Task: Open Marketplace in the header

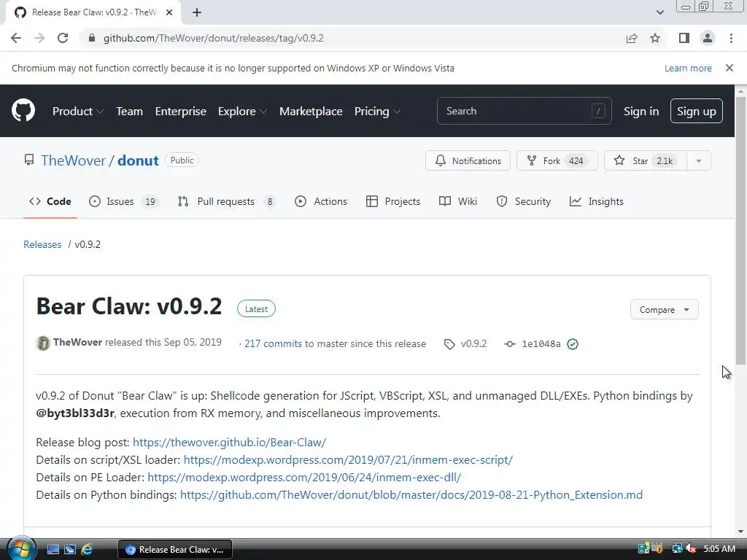Action: click(x=311, y=111)
